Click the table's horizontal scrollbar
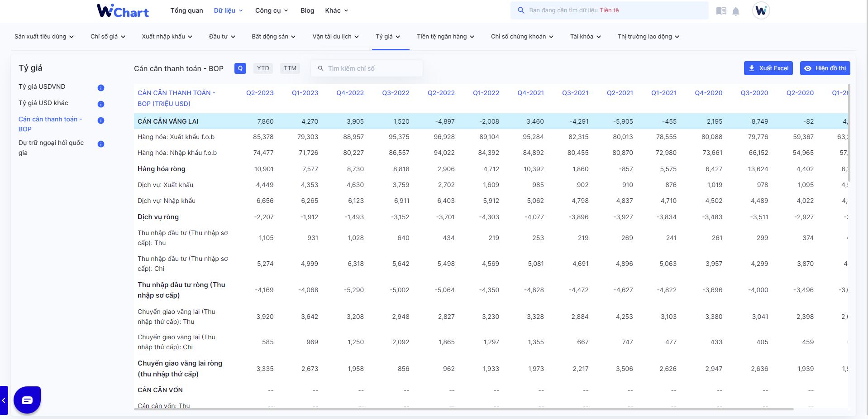868x419 pixels. click(464, 409)
